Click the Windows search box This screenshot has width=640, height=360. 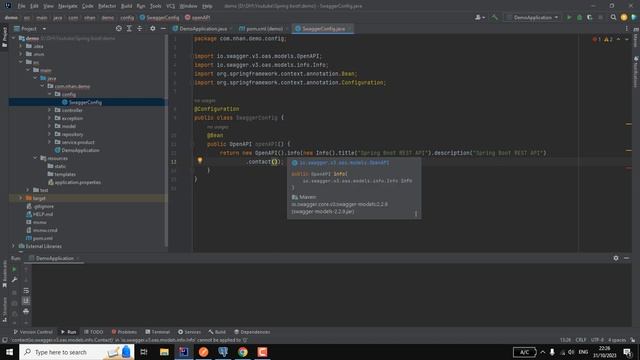[x=77, y=352]
